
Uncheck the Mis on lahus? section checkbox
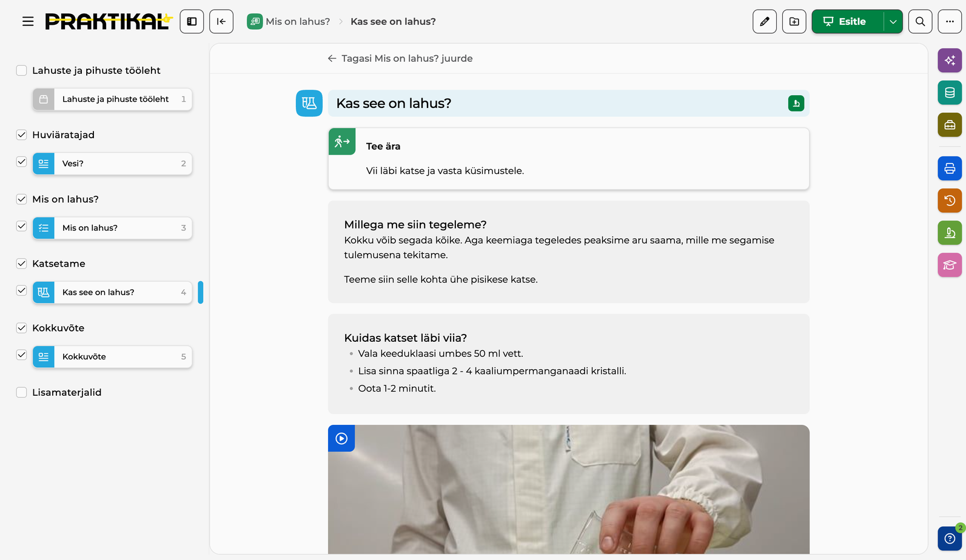coord(21,199)
